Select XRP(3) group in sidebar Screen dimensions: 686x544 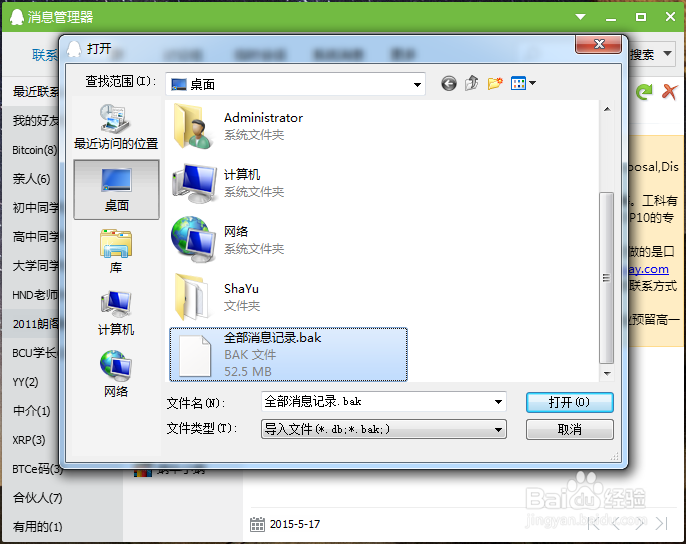point(28,439)
